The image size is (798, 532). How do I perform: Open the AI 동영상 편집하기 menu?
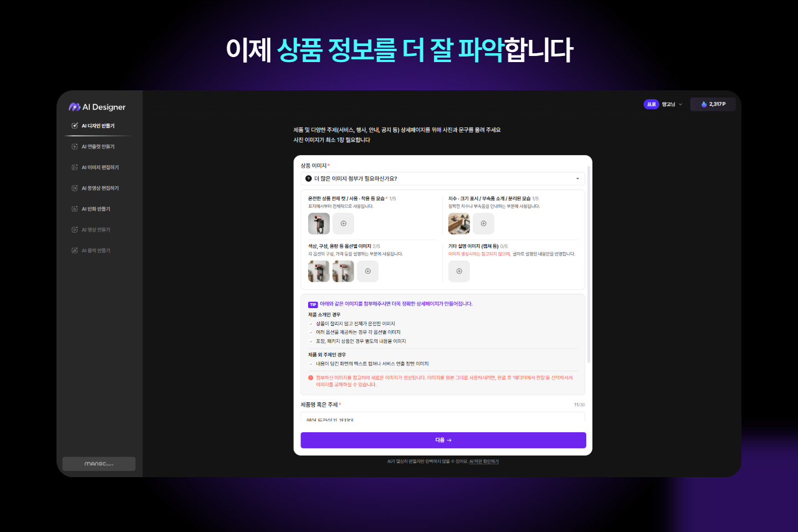point(95,188)
